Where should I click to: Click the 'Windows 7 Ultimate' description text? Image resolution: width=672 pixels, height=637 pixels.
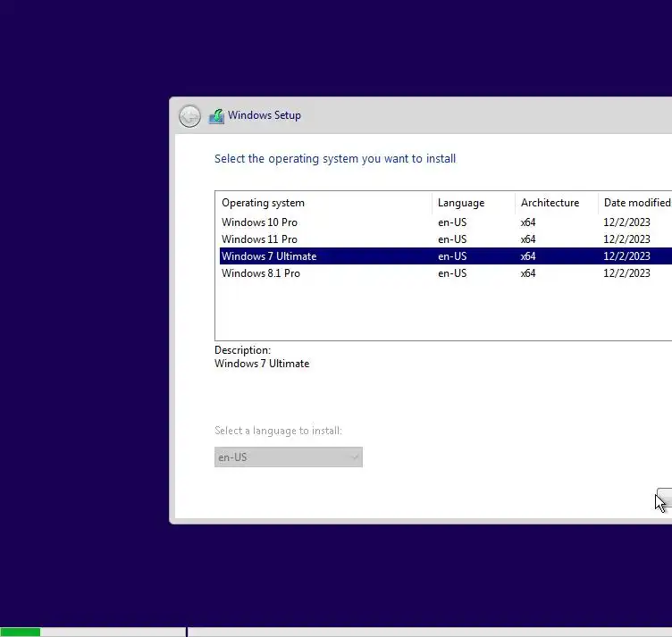point(262,364)
